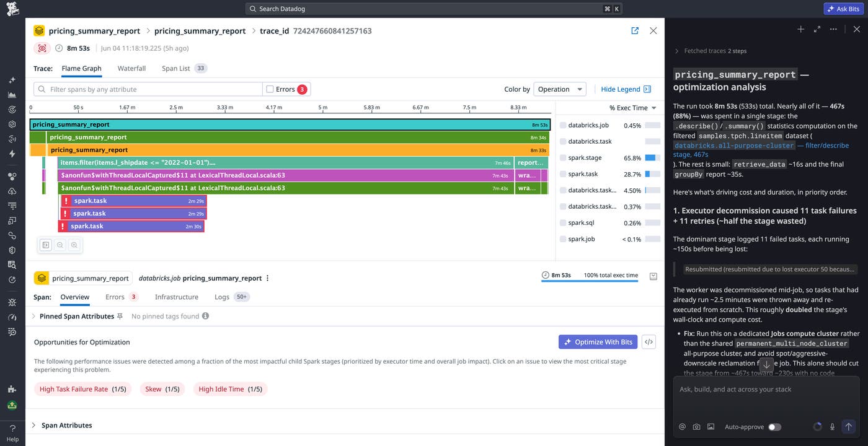The image size is (868, 446).
Task: Toggle the spark.job legend checkbox
Action: tap(563, 238)
